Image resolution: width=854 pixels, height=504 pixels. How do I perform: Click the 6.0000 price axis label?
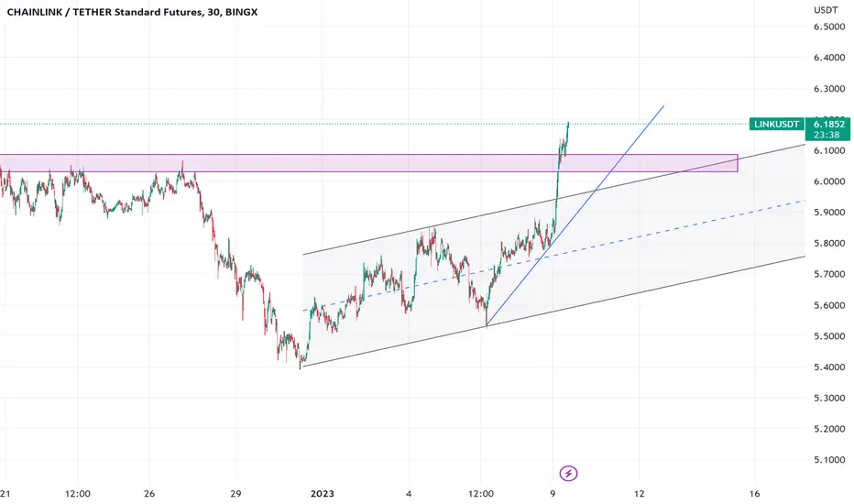(x=829, y=181)
